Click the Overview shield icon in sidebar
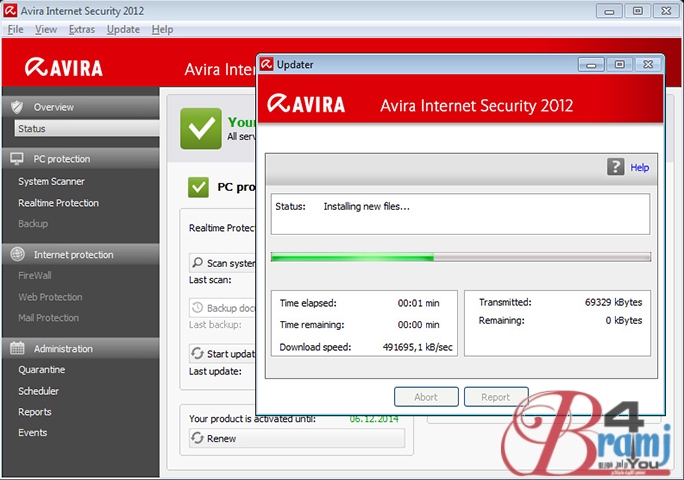Screen dimensions: 684x480 [17, 107]
